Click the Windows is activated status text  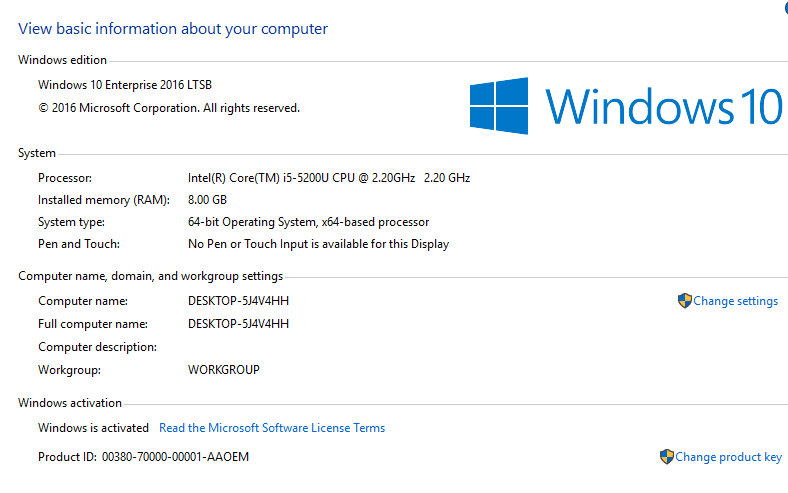(93, 428)
